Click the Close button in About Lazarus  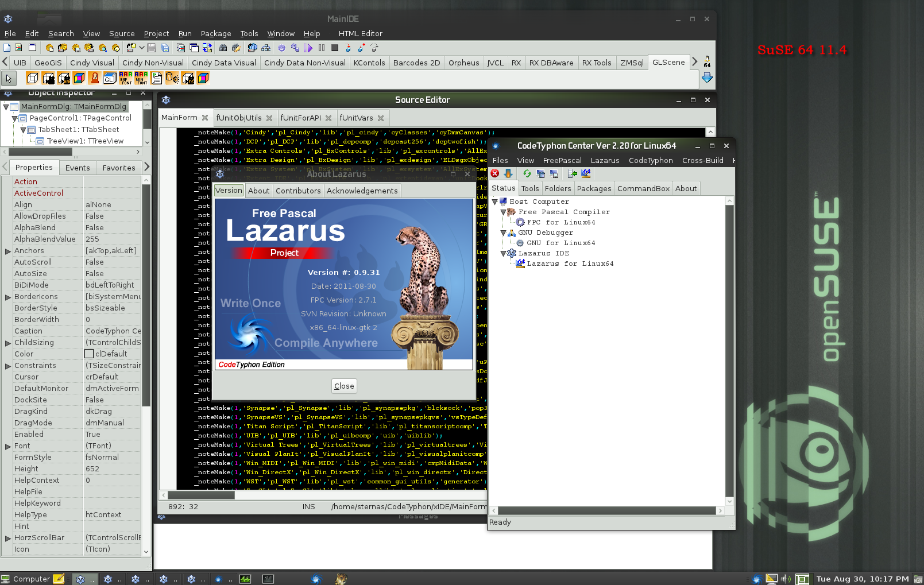(344, 386)
